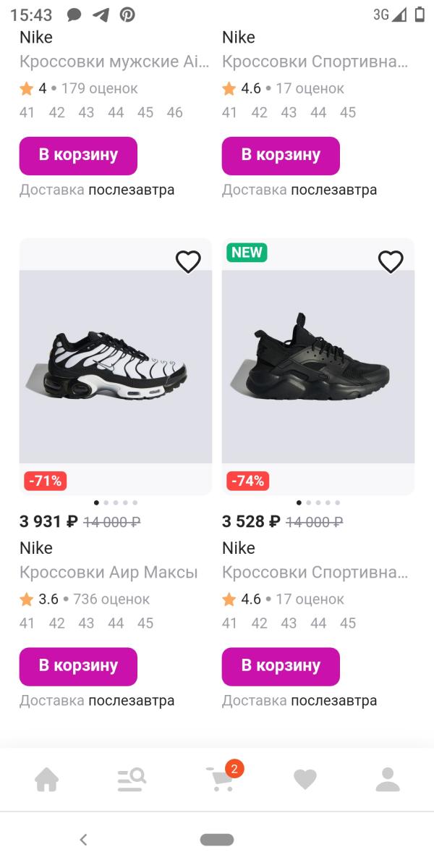Add top-right Nike sport sneakers to cart
The image size is (434, 868).
281,156
